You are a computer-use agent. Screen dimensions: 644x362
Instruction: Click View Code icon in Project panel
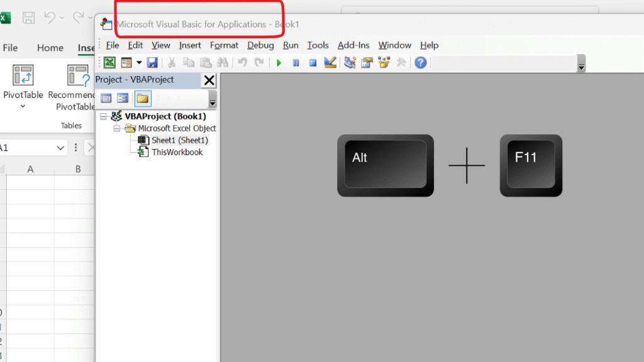click(x=106, y=99)
